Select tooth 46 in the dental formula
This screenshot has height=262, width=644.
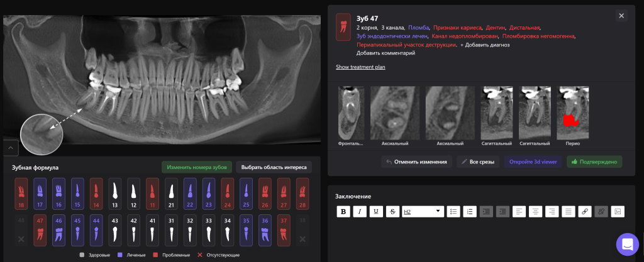pyautogui.click(x=59, y=231)
